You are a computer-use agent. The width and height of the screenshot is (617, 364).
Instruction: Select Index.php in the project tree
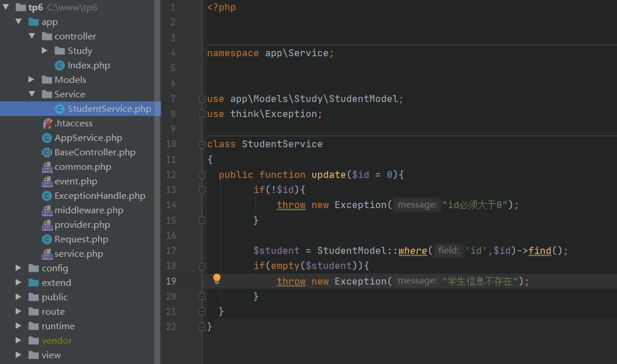[89, 65]
